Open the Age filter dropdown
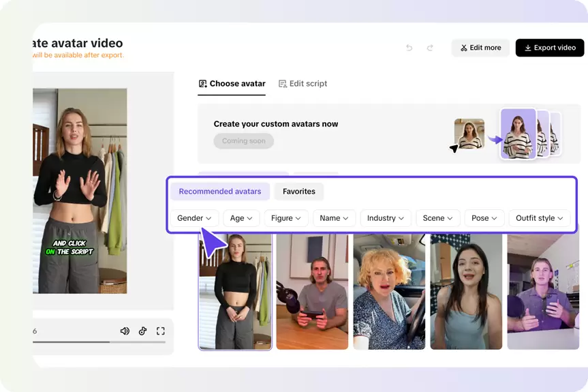588x392 pixels. point(241,218)
